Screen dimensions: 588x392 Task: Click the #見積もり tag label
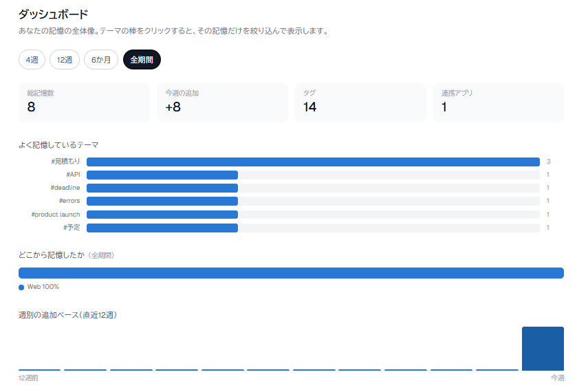[65, 162]
